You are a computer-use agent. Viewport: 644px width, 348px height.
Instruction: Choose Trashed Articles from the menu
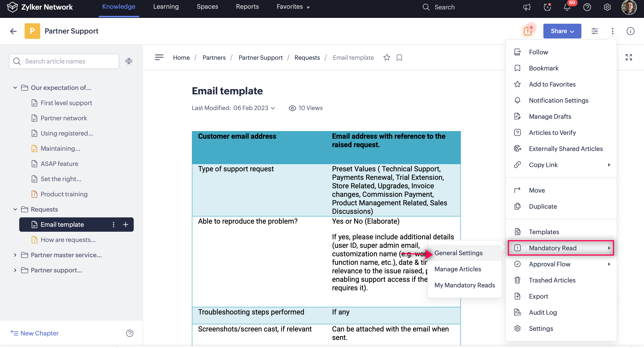[552, 280]
